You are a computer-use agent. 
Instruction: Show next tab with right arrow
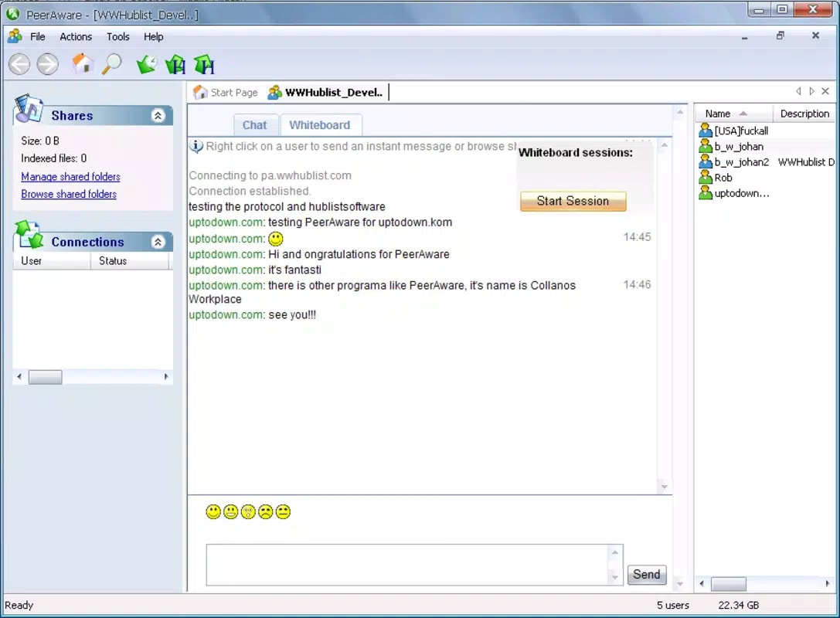(x=811, y=91)
